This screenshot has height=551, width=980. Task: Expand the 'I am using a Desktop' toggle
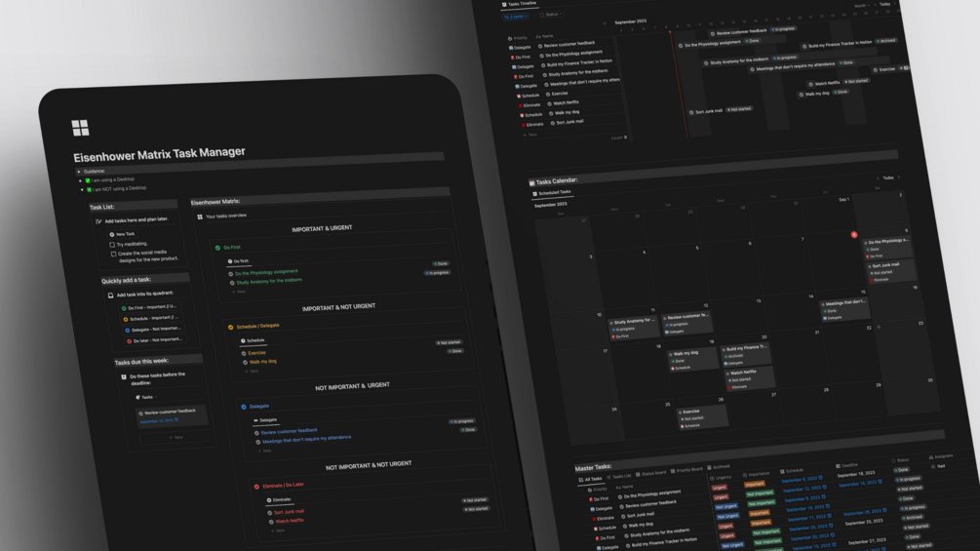[x=81, y=180]
